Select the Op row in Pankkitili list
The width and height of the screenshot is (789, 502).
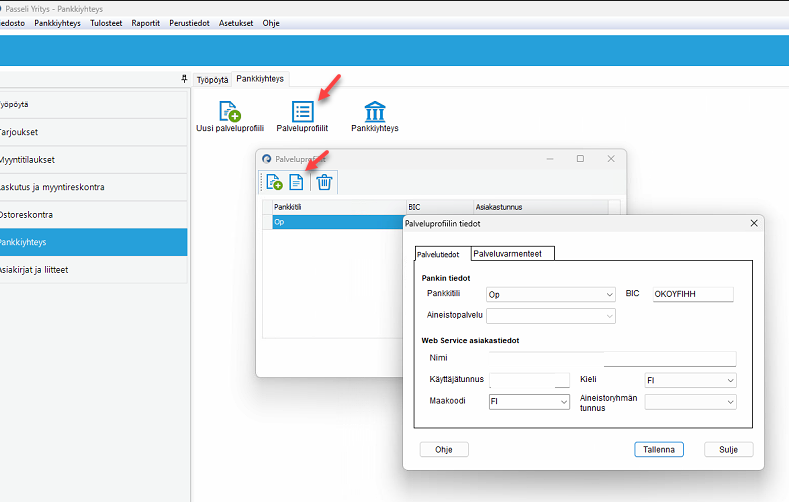338,222
